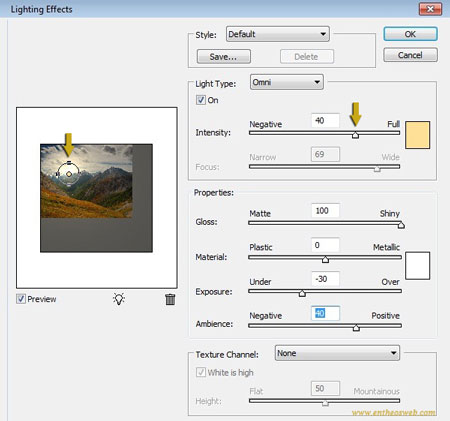450x421 pixels.
Task: Uncheck the light On checkbox
Action: (x=201, y=100)
